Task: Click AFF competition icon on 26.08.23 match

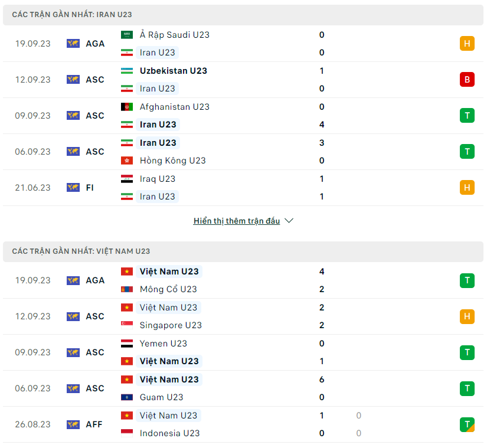Action: pos(73,424)
